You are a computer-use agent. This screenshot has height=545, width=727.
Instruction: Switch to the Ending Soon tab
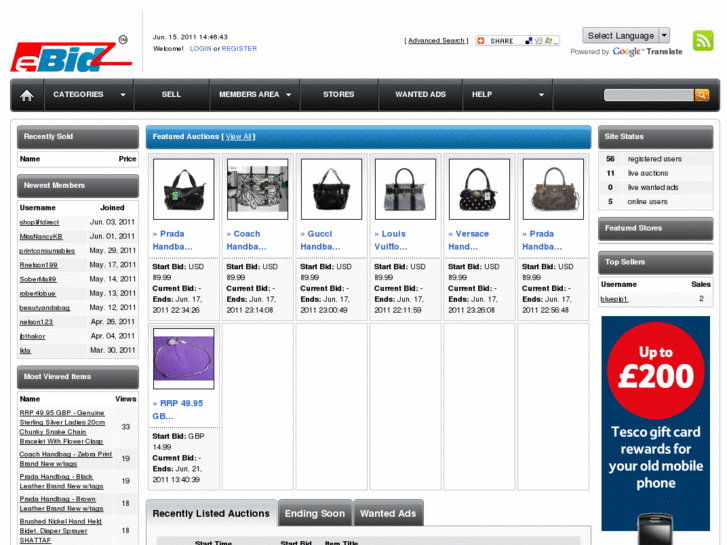click(x=314, y=513)
